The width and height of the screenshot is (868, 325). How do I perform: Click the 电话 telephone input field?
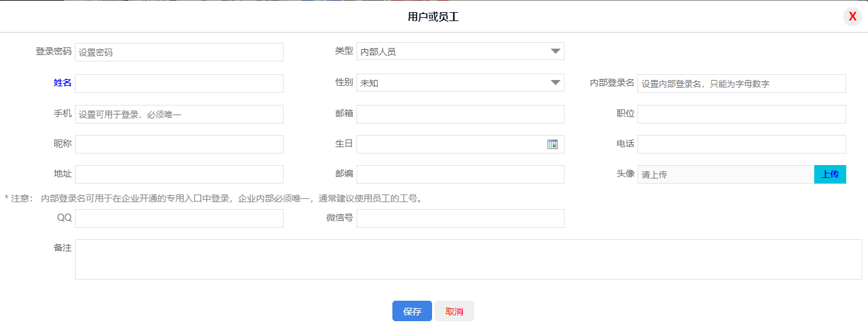pos(741,145)
